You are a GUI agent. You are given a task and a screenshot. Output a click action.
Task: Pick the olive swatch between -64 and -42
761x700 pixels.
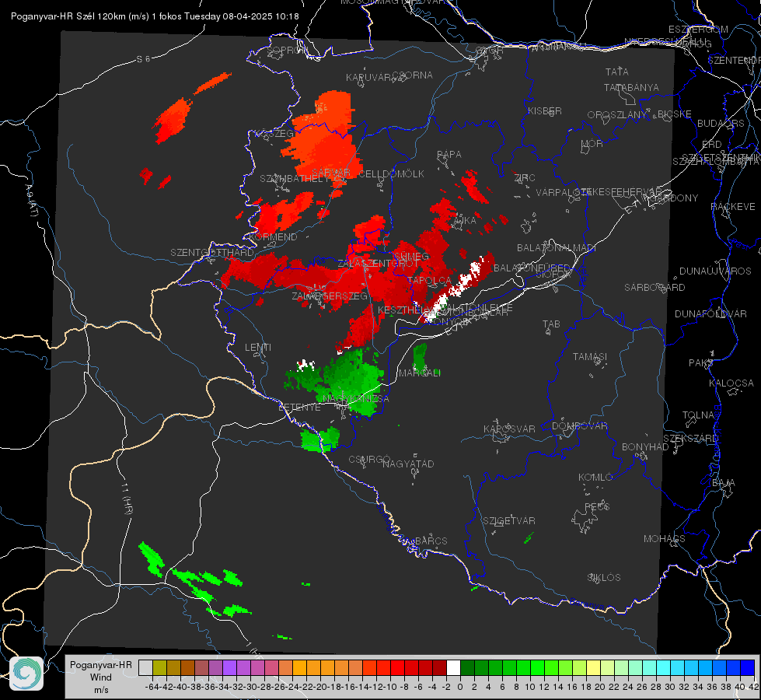[159, 667]
